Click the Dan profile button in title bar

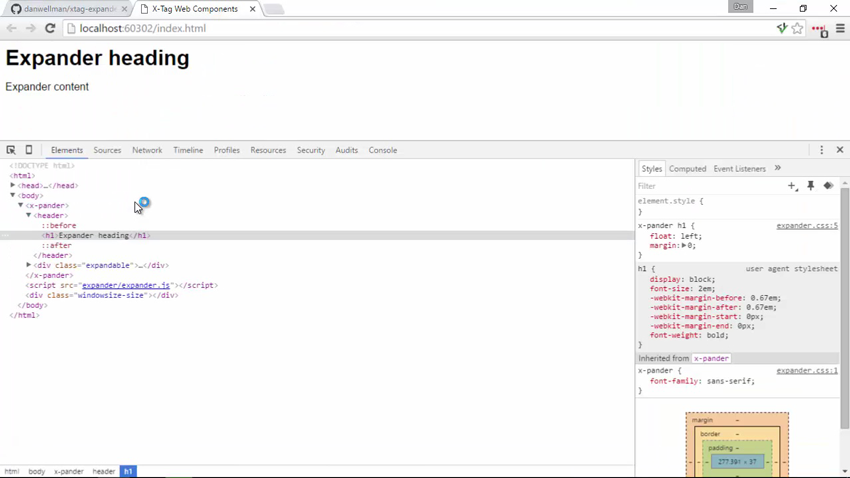click(x=740, y=7)
